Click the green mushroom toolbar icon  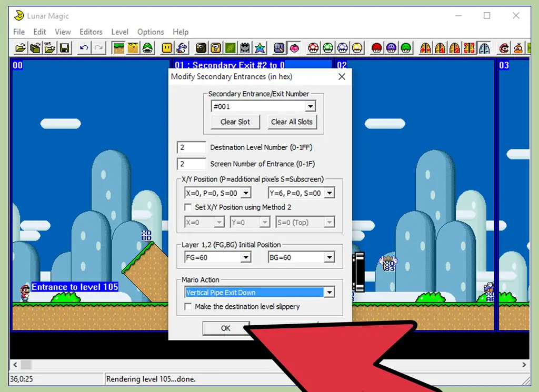328,48
